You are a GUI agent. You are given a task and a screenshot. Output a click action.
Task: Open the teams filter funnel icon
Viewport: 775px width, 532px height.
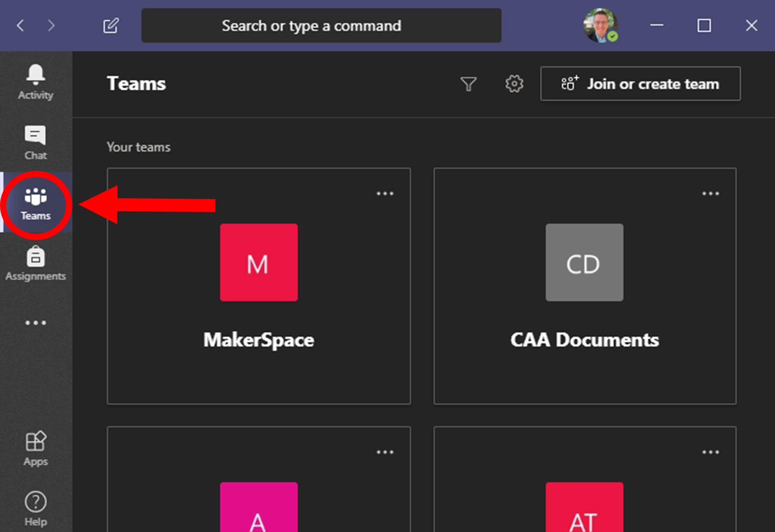469,84
